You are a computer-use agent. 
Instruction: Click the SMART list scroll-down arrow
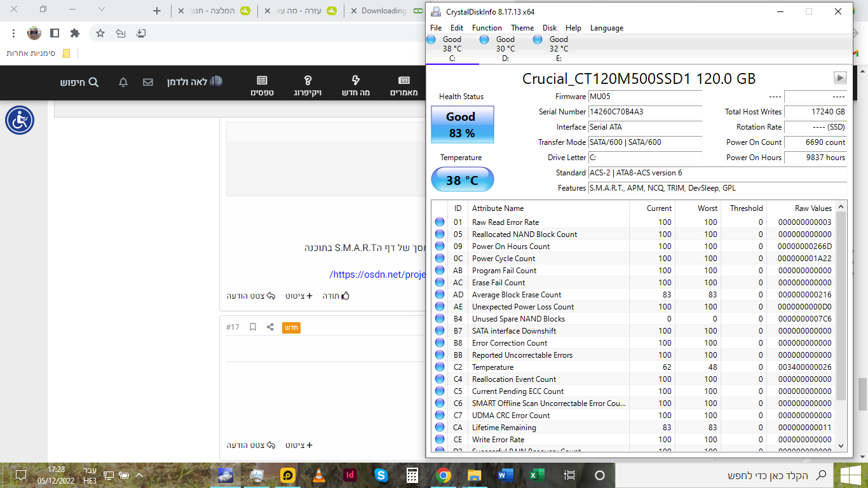click(x=841, y=446)
